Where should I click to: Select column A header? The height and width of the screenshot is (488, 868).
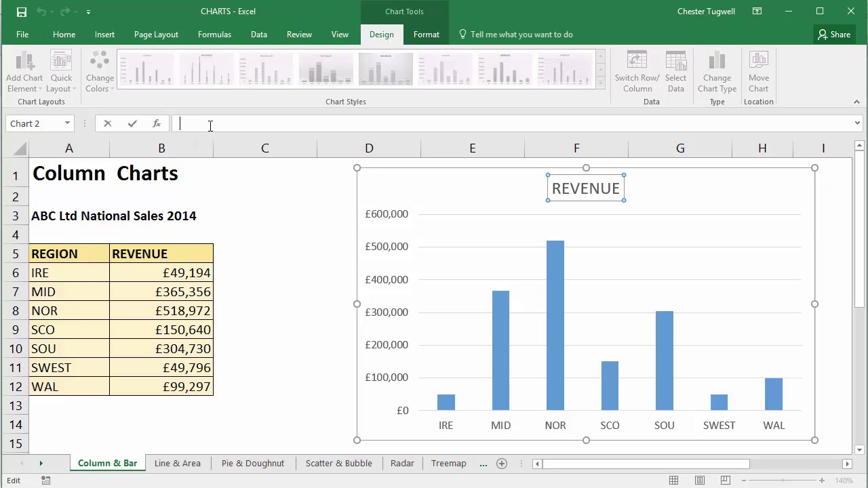point(69,148)
